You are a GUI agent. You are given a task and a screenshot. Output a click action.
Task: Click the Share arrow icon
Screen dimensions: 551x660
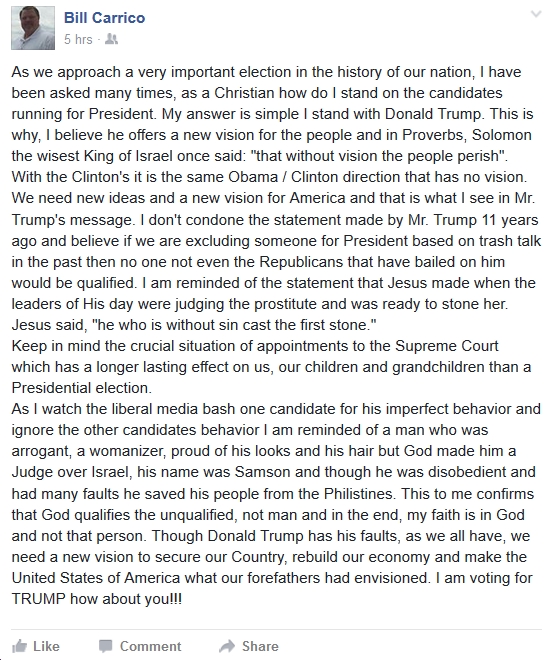(227, 646)
